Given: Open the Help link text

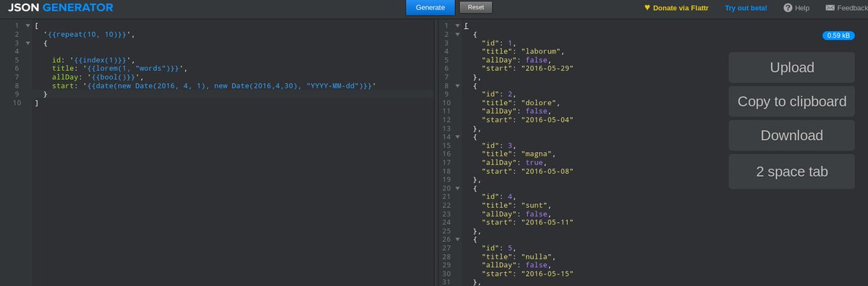Looking at the screenshot, I should [x=802, y=8].
